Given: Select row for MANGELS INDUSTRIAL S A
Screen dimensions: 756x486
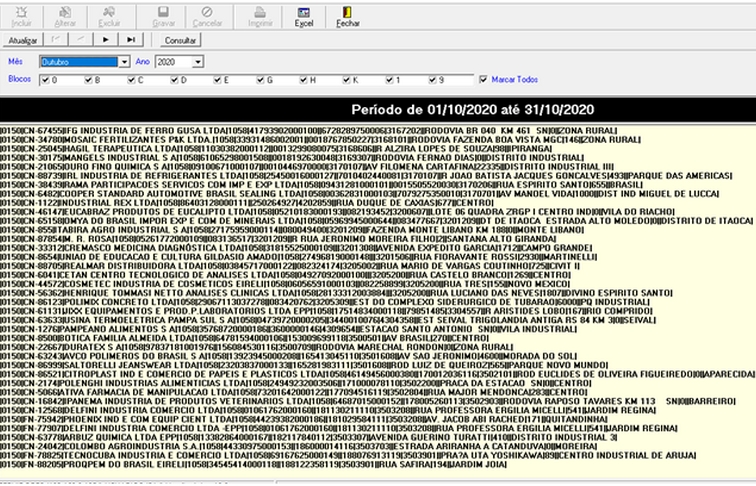Looking at the screenshot, I should tap(292, 158).
